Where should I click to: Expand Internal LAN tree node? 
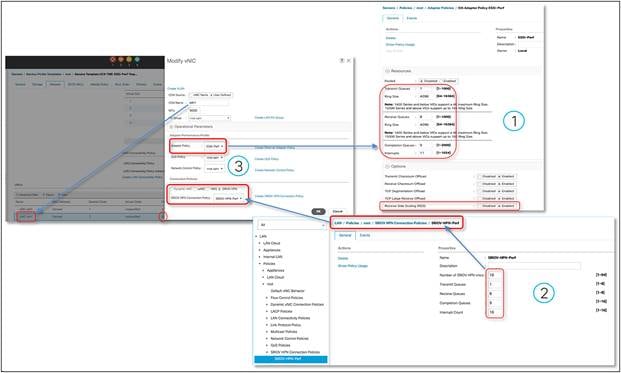point(260,257)
